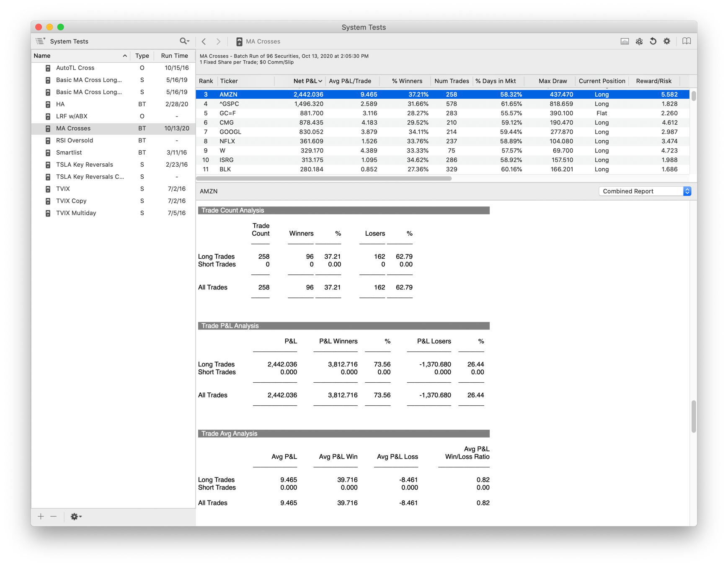Open test settings with the gear icon

click(667, 41)
